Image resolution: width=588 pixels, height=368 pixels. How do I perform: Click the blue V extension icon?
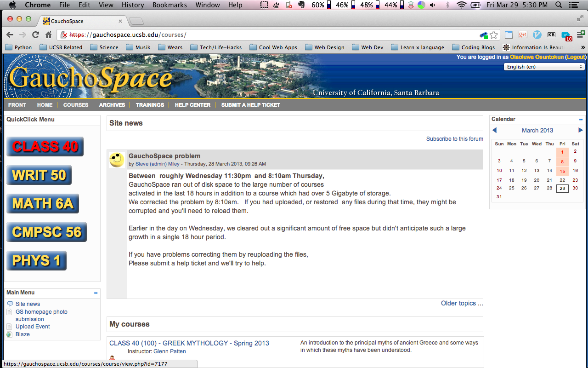pyautogui.click(x=537, y=34)
